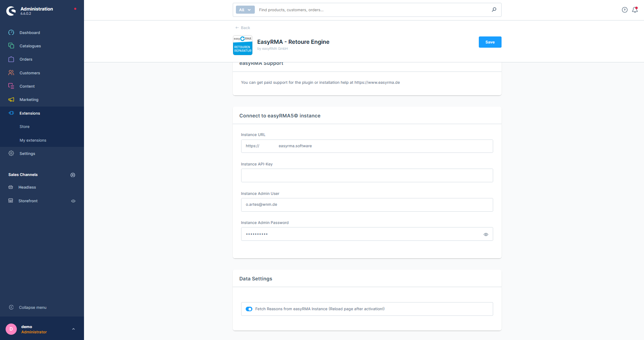Focus the Instance Admin Password field
644x340 pixels.
point(367,234)
